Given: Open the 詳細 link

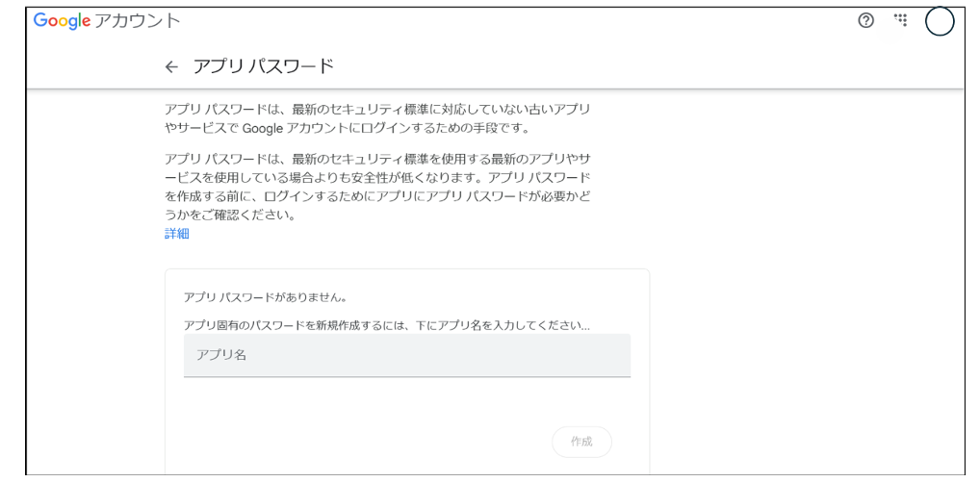Looking at the screenshot, I should 177,233.
